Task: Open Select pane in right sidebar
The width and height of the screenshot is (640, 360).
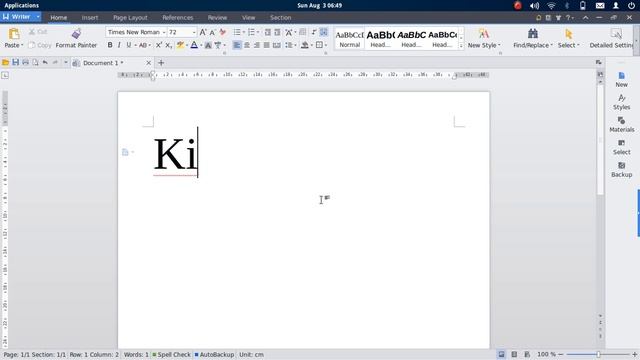Action: point(622,147)
